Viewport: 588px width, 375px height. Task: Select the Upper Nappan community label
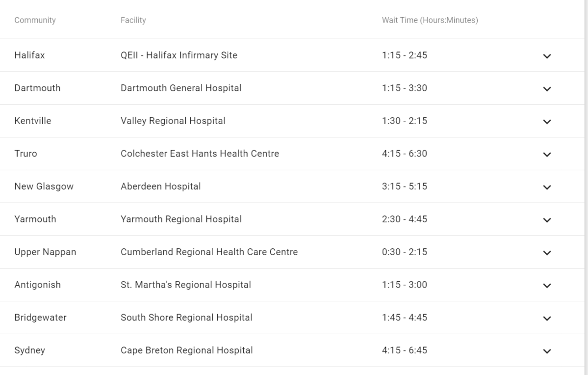tap(46, 252)
